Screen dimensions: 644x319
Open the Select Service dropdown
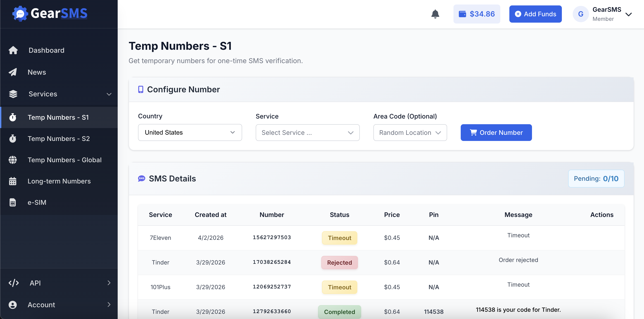pos(308,133)
